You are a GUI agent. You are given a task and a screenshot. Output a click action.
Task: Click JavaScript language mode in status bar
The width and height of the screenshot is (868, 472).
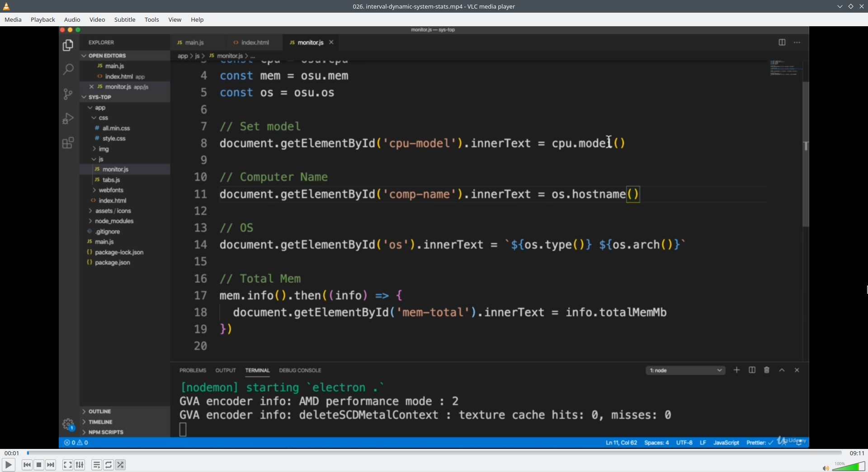(726, 443)
